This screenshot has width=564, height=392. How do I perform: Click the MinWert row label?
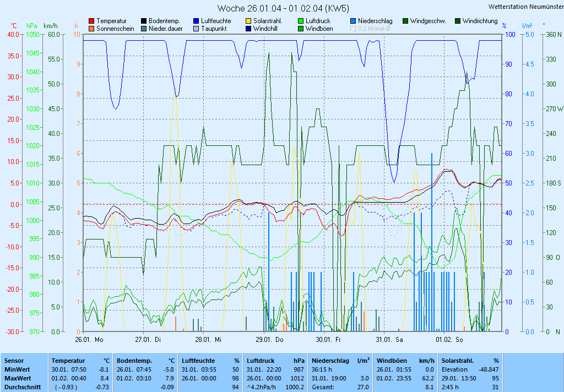tap(17, 369)
